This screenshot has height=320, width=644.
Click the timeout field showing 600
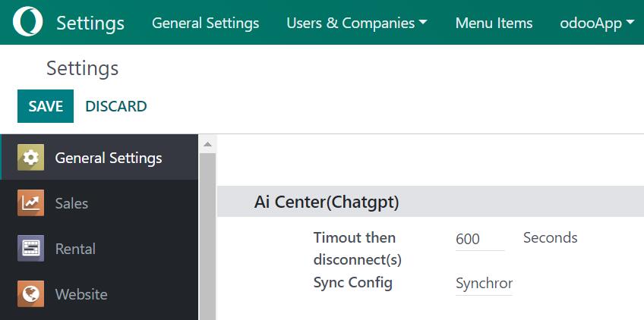(x=480, y=239)
